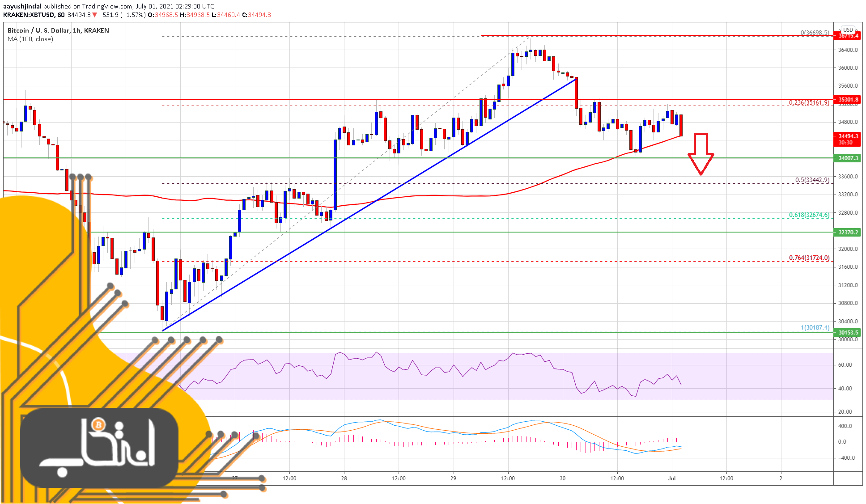Viewport: 866px width, 504px height.
Task: Click the KRAKEN:XBTUSD, 60 ticker text
Action: 34,15
